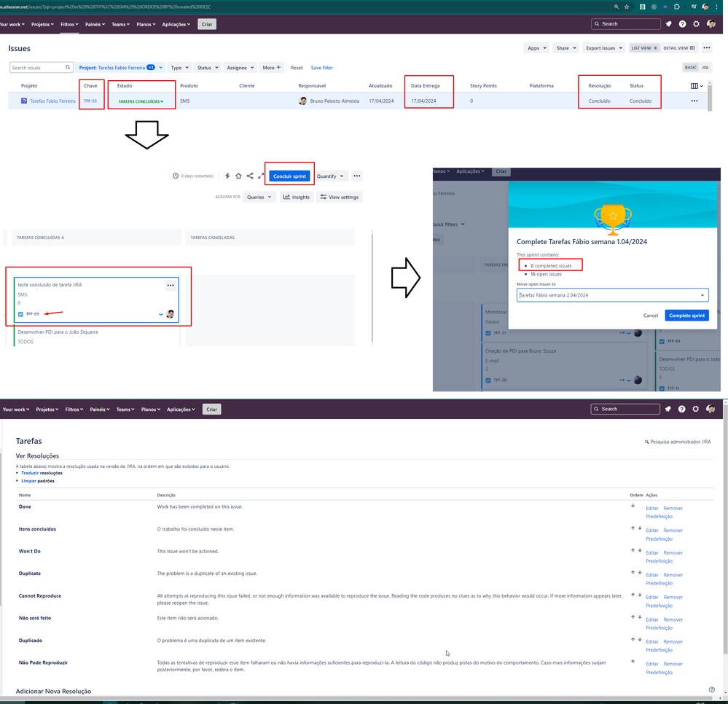Switch to LIST VIEW
Viewport: 728px width, 704px height.
click(x=644, y=48)
